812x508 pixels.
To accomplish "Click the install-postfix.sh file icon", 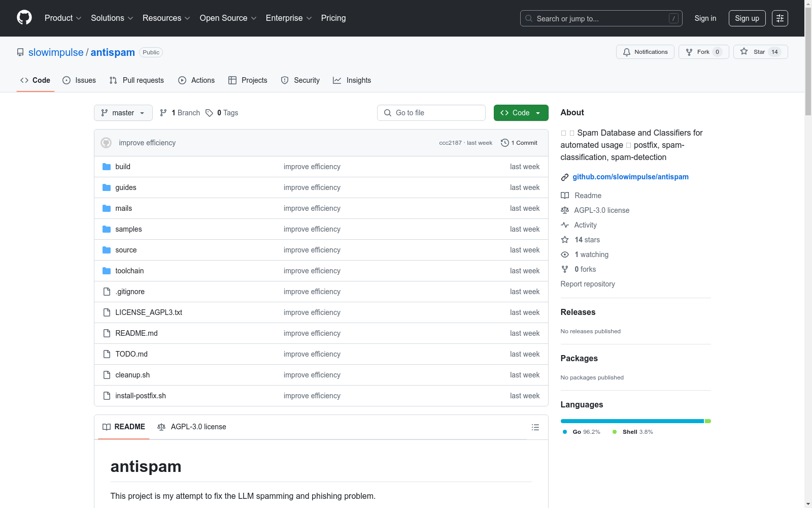I will pos(107,396).
